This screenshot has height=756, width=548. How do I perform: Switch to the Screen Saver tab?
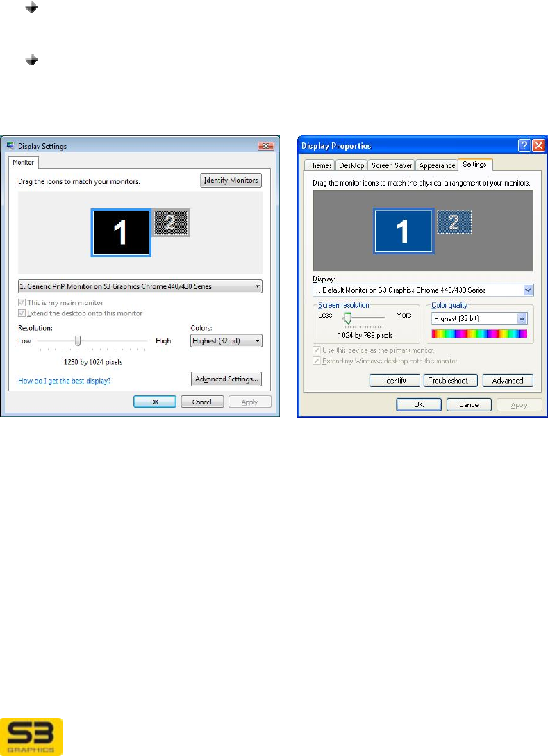[x=391, y=165]
